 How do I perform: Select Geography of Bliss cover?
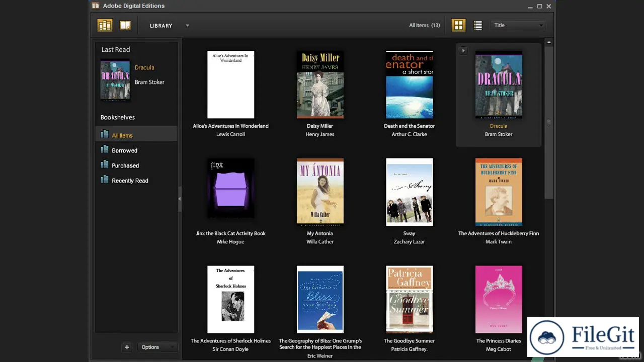click(x=320, y=299)
